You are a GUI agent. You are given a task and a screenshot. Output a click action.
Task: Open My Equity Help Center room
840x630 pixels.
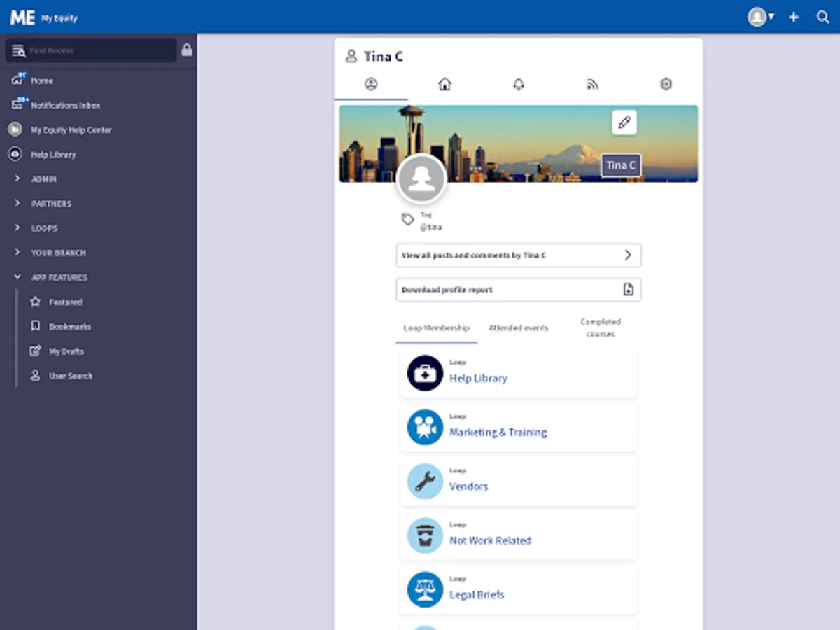(71, 129)
